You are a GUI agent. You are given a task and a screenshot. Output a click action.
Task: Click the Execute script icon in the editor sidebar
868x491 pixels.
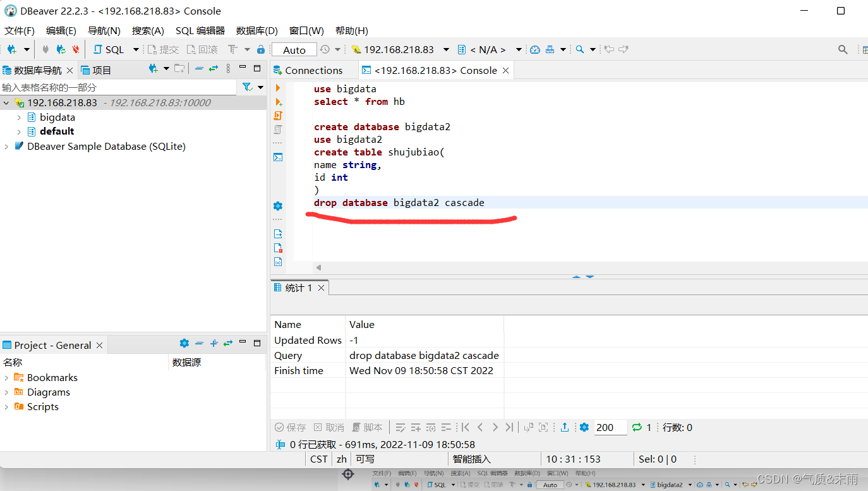click(x=278, y=116)
